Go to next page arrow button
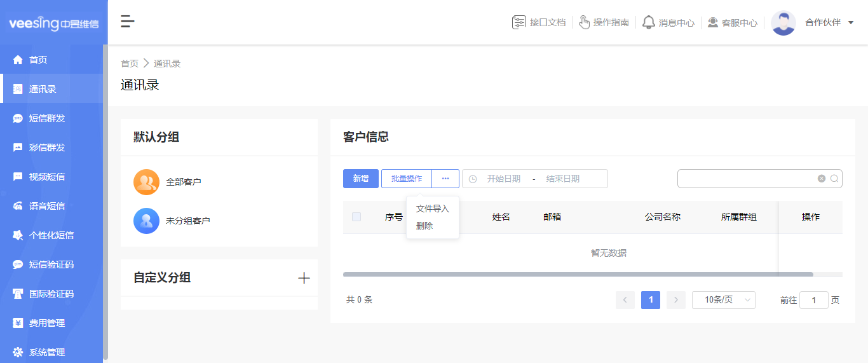This screenshot has height=363, width=868. click(676, 300)
